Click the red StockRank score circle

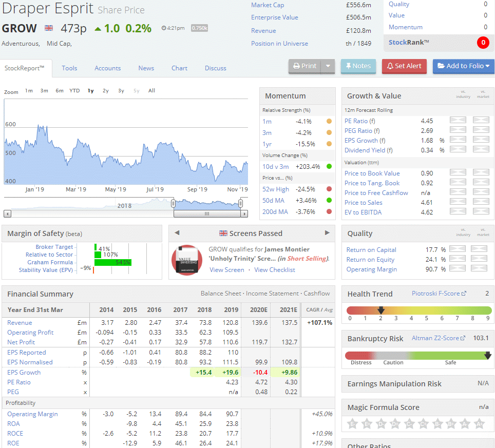pos(483,42)
